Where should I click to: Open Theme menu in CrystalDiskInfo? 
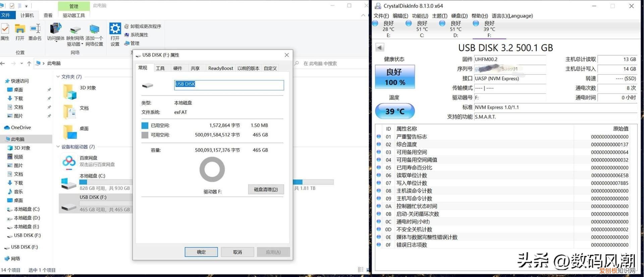pos(440,16)
